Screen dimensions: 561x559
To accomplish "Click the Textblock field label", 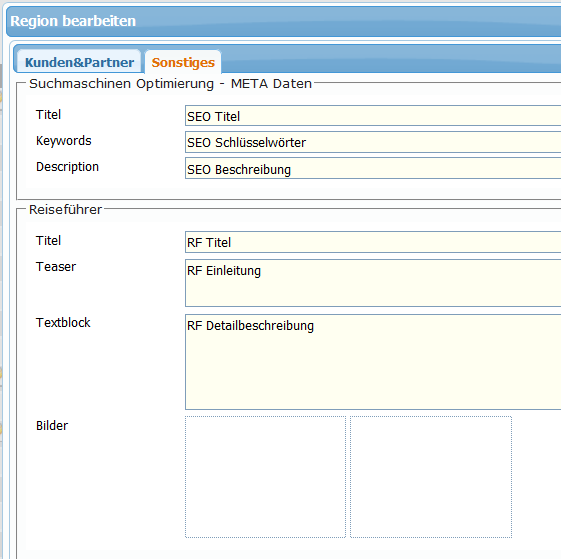I will click(x=63, y=322).
